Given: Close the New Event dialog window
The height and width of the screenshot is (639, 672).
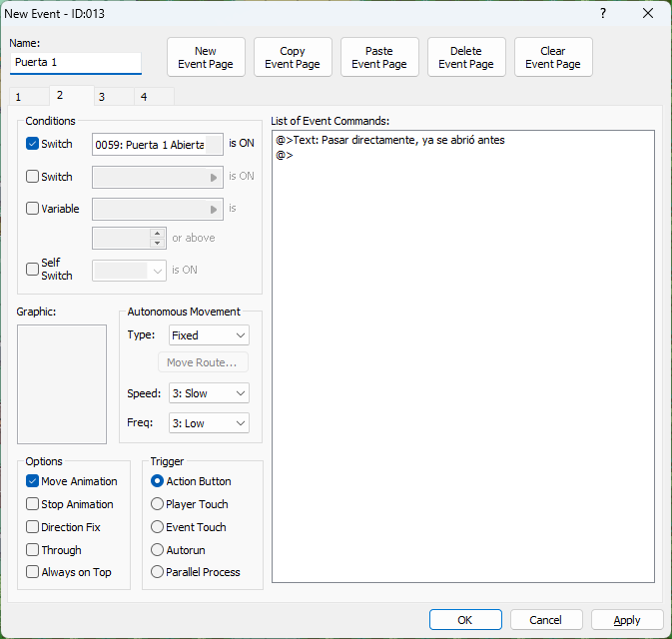Looking at the screenshot, I should point(648,13).
